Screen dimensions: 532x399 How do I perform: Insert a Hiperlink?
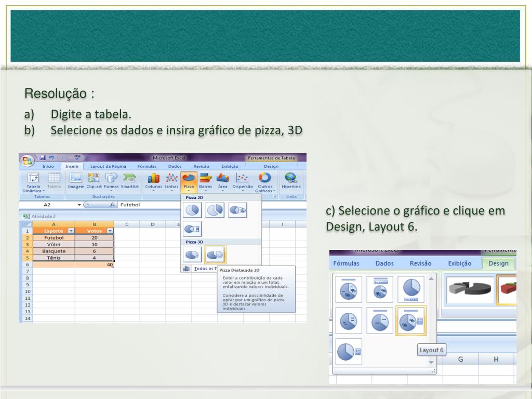pos(291,180)
